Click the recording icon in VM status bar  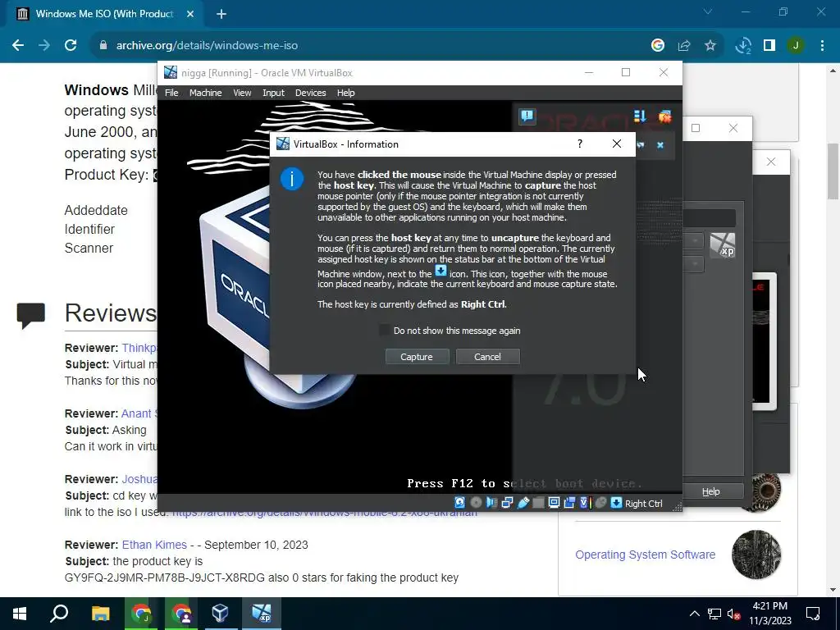coord(569,503)
